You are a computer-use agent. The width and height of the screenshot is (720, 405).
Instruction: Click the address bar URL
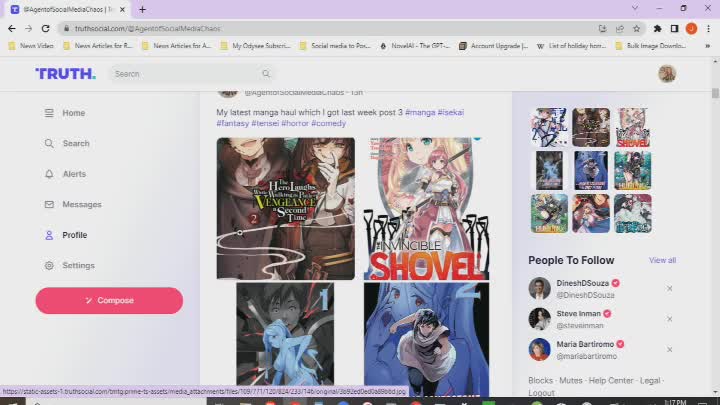pos(147,28)
